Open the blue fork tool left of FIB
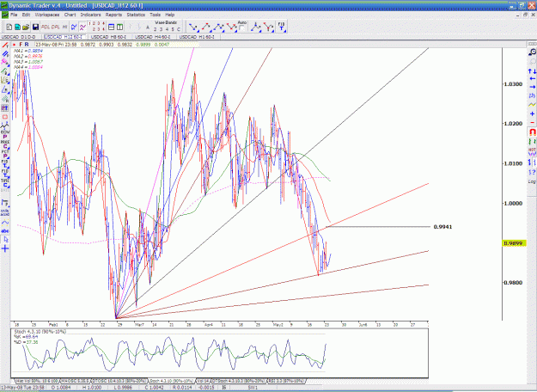This screenshot has height=392, width=537. pos(256,27)
